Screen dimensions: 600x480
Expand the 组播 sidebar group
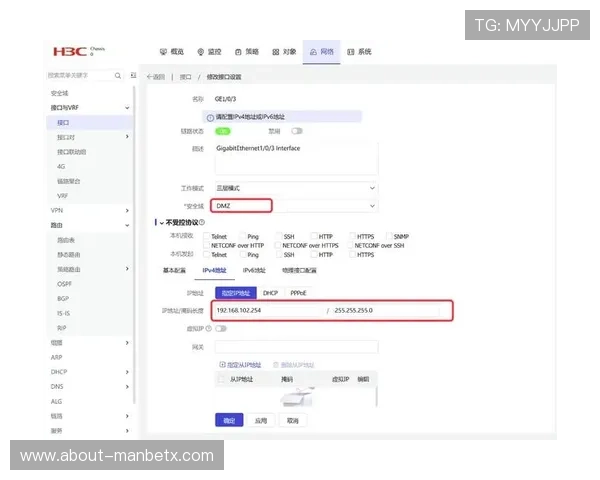tap(127, 343)
